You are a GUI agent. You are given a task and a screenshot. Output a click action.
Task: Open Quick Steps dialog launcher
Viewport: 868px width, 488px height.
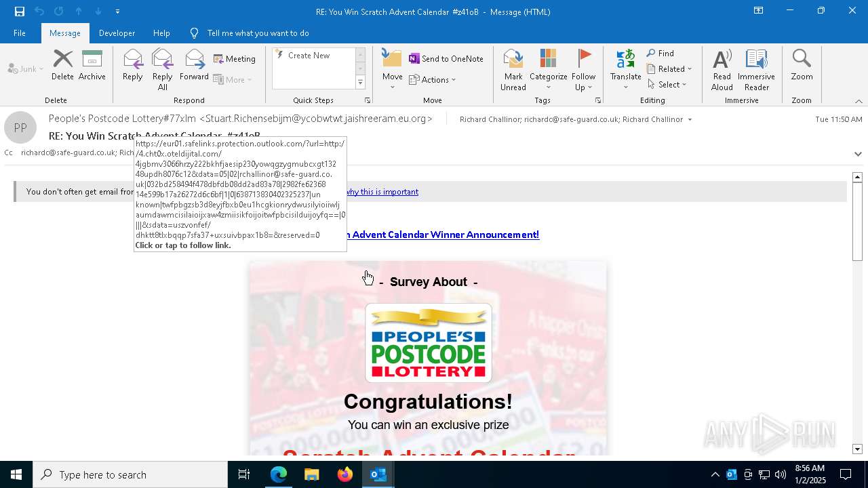pos(368,100)
